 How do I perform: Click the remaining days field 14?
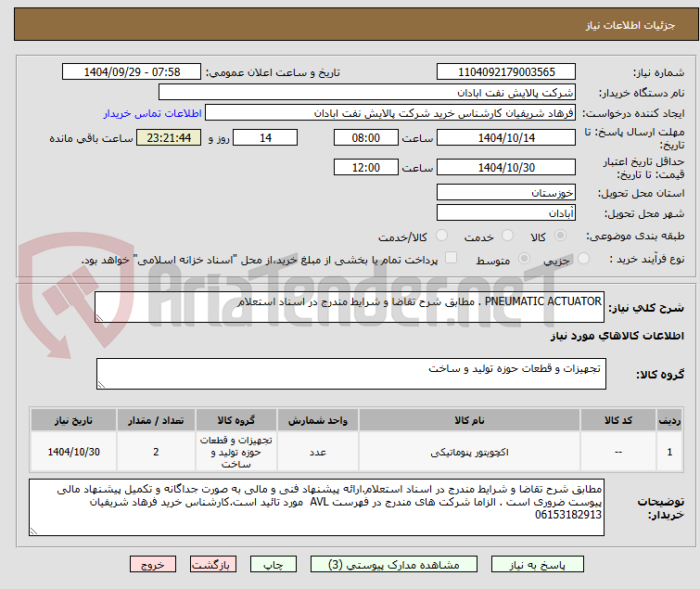point(265,137)
